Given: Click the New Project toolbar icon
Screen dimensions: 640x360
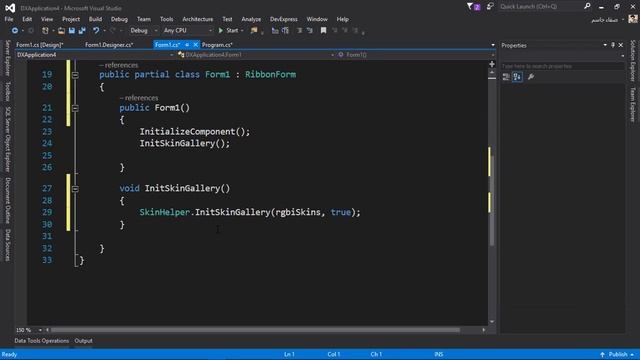Looking at the screenshot, I should pyautogui.click(x=45, y=31).
